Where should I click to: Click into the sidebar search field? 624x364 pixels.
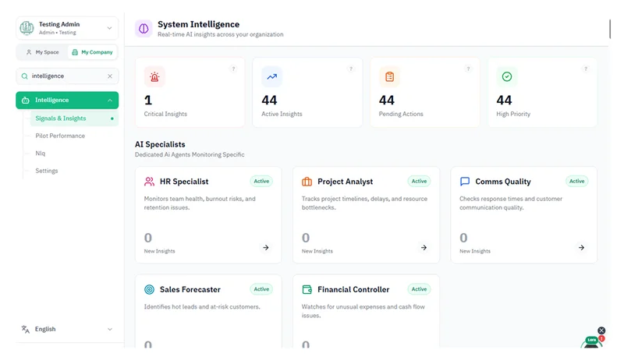(x=67, y=76)
